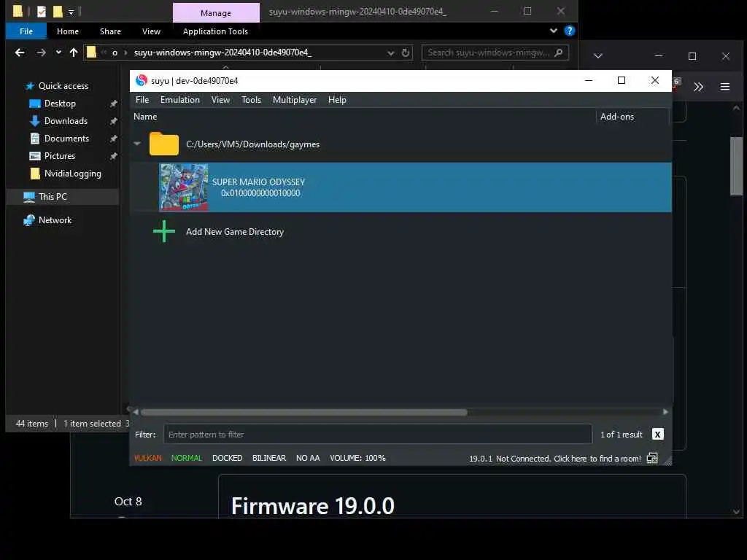747x560 pixels.
Task: Select Network in Explorer sidebar
Action: tap(55, 220)
